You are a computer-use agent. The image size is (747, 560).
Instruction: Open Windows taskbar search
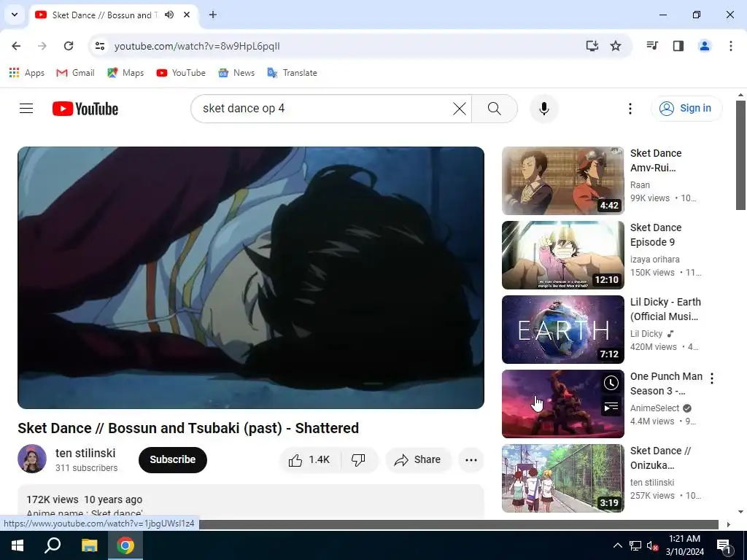(x=53, y=545)
